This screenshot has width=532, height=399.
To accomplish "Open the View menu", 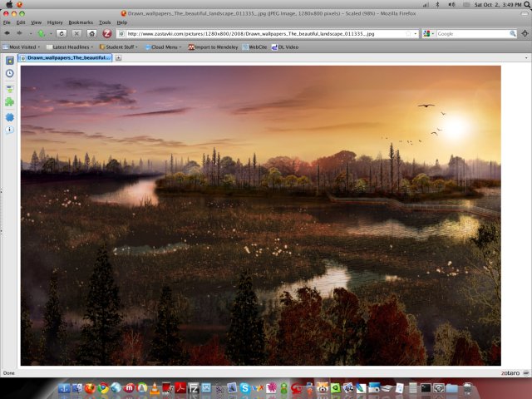I will click(36, 22).
